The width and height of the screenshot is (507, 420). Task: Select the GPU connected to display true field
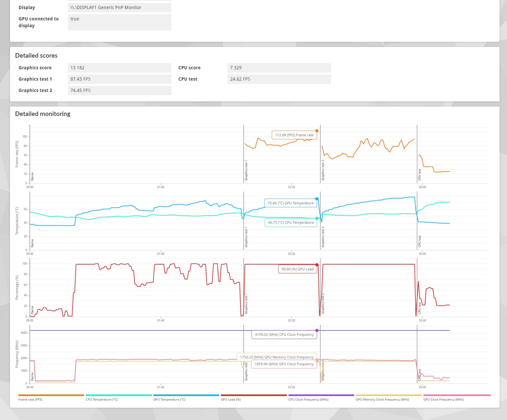119,22
